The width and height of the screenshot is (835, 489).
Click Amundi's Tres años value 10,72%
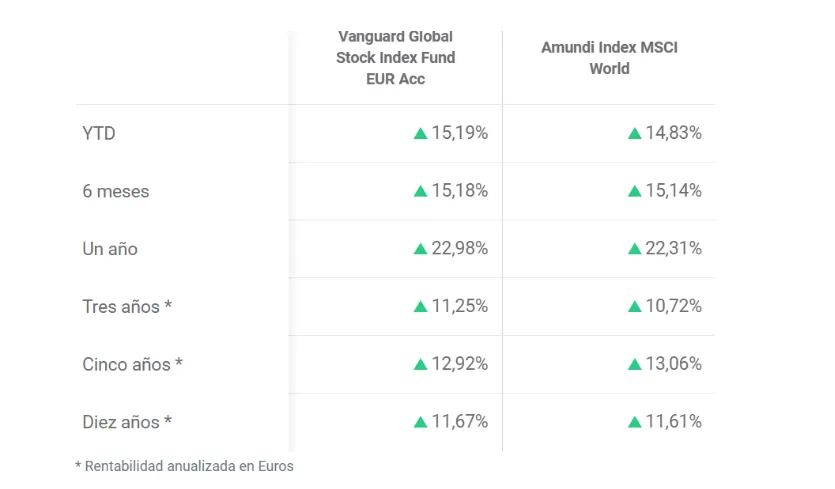pyautogui.click(x=673, y=307)
